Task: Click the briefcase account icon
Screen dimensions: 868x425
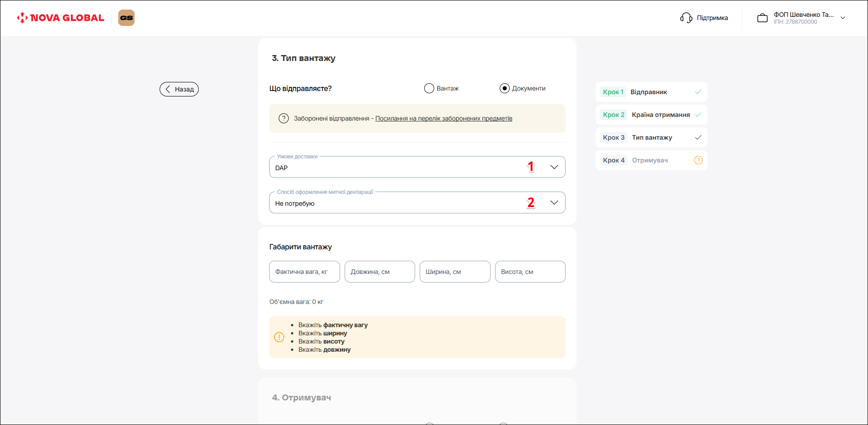Action: [x=762, y=18]
